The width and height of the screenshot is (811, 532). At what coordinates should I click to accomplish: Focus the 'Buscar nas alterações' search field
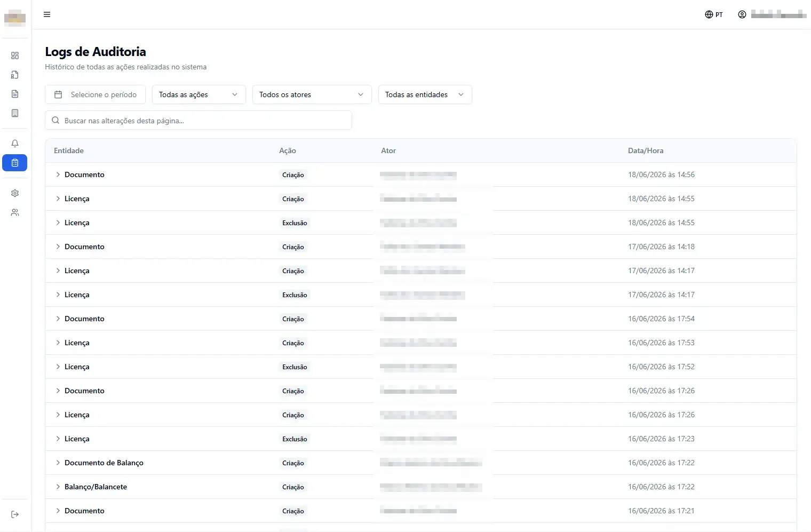click(198, 121)
